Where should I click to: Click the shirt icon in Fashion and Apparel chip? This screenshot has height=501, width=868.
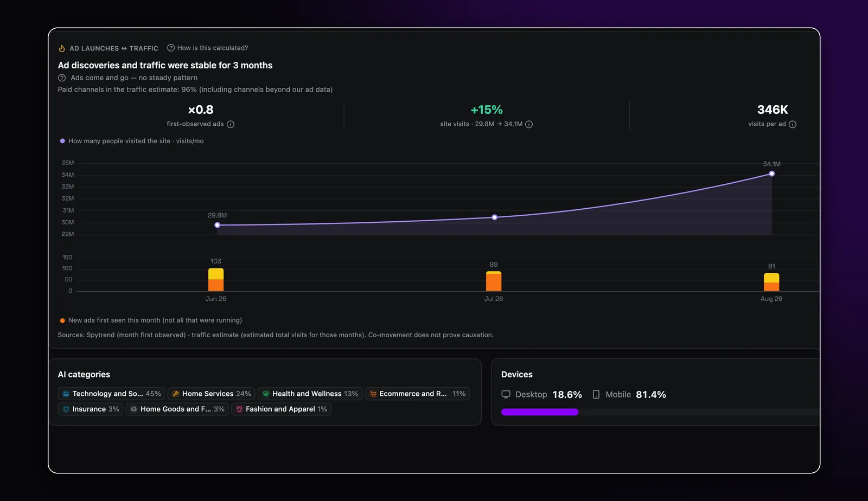tap(239, 409)
